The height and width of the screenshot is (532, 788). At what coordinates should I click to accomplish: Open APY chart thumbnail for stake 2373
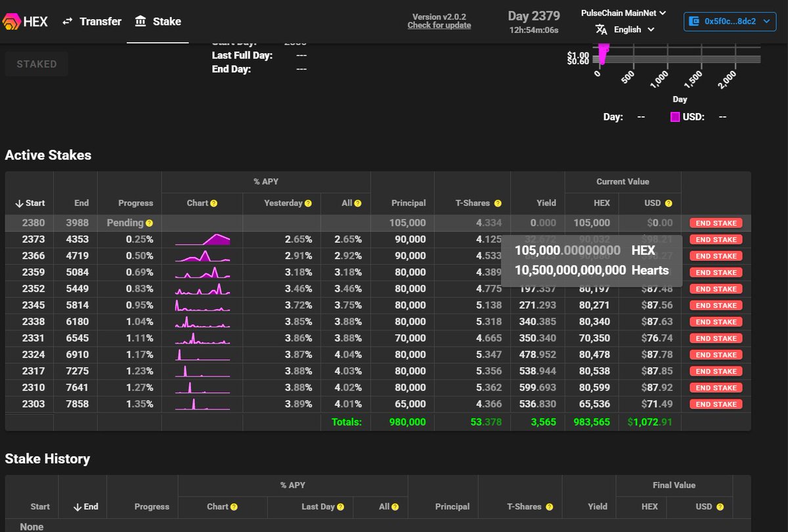click(202, 240)
